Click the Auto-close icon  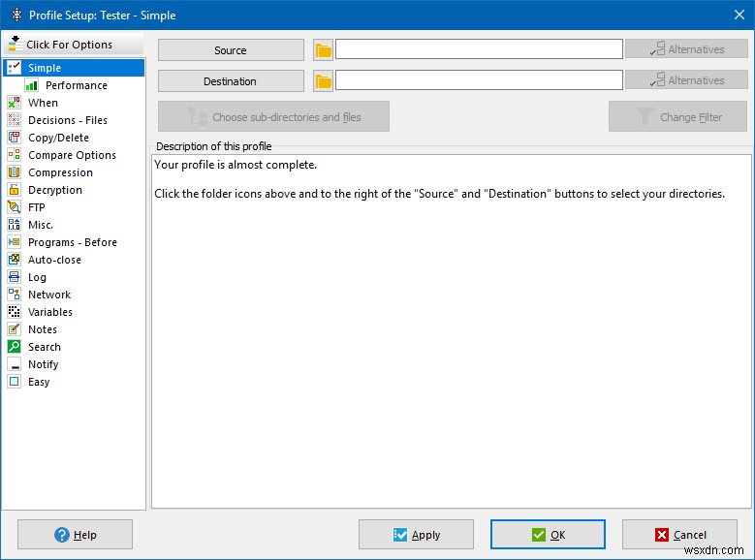click(x=14, y=260)
